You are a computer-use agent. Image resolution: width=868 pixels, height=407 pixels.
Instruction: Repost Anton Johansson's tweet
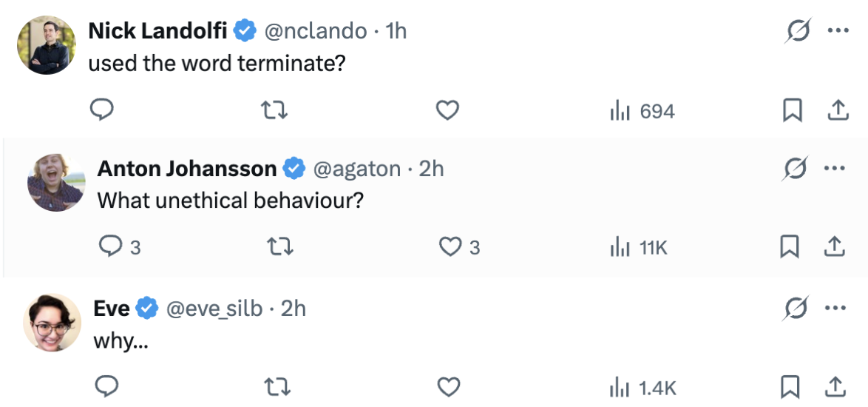(x=281, y=246)
